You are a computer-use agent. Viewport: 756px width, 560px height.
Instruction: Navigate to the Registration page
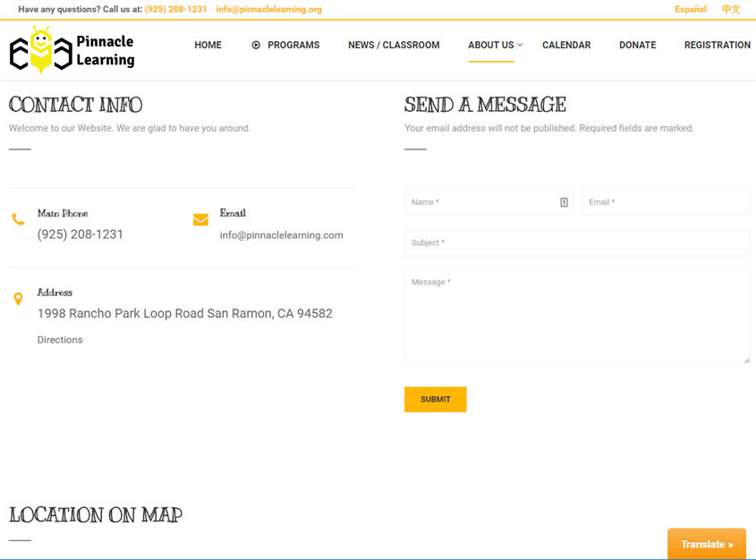717,45
